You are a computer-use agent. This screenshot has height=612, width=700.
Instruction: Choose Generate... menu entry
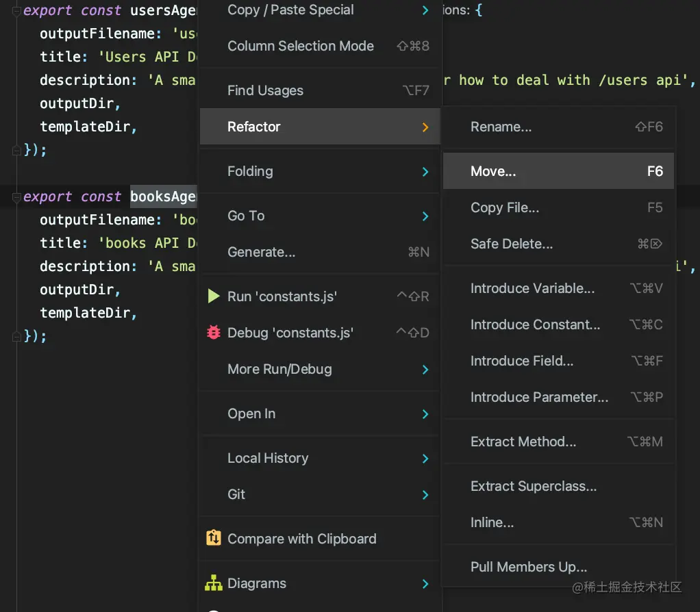[x=320, y=252]
